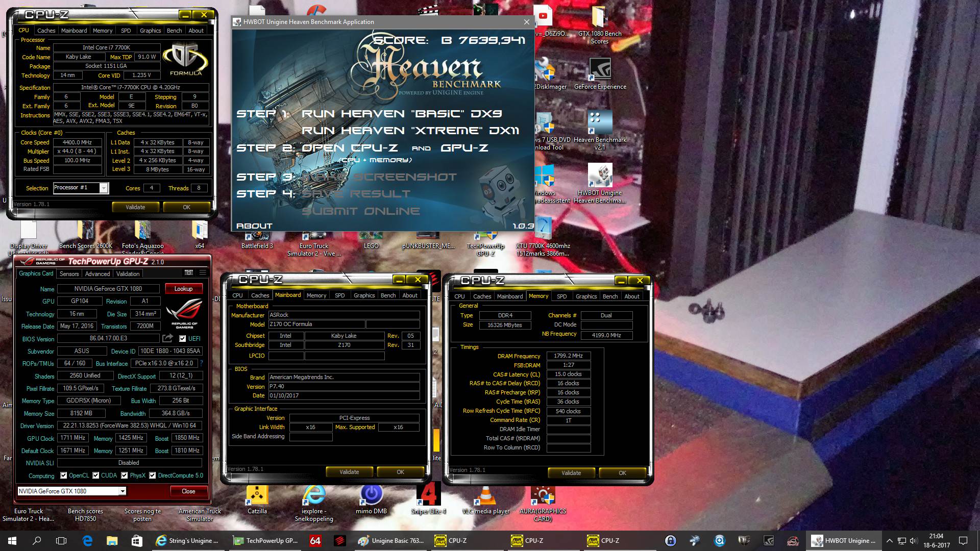Viewport: 980px width, 551px height.
Task: Click Submit Online in HWBOT window
Action: click(x=361, y=211)
